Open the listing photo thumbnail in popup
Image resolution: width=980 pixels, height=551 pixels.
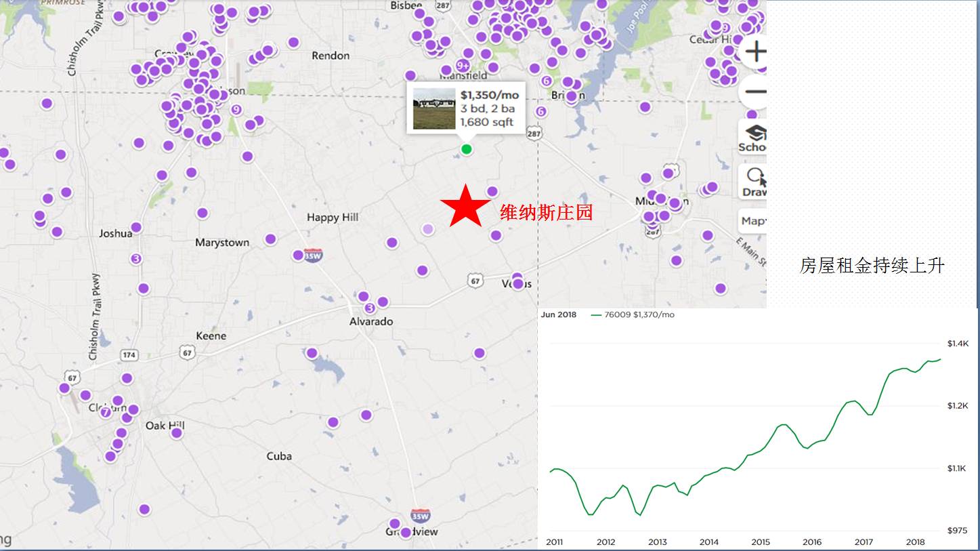(434, 108)
